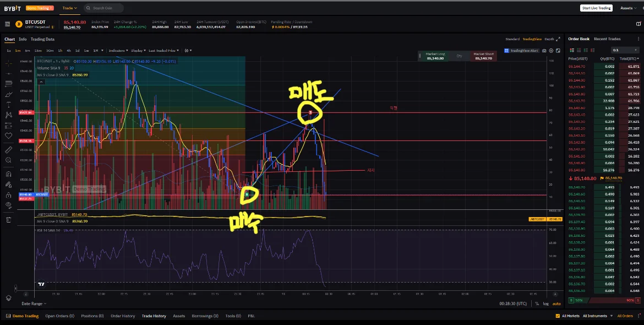Take chart snapshot with camera icon
The height and width of the screenshot is (325, 644).
(x=544, y=51)
